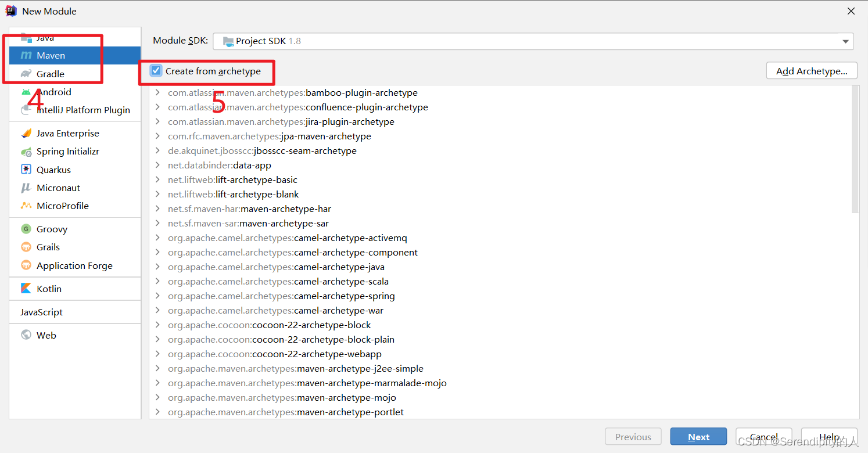Click the Application Forge icon

(26, 265)
